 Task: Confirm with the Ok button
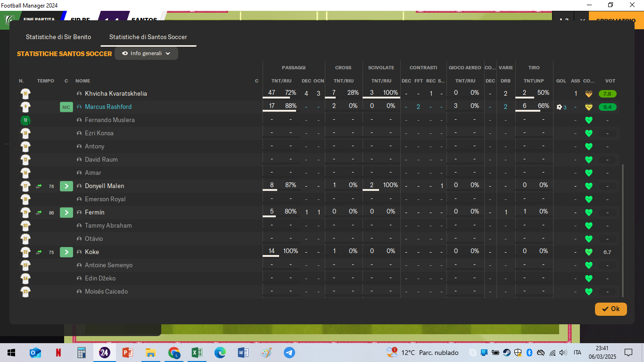[x=611, y=309]
